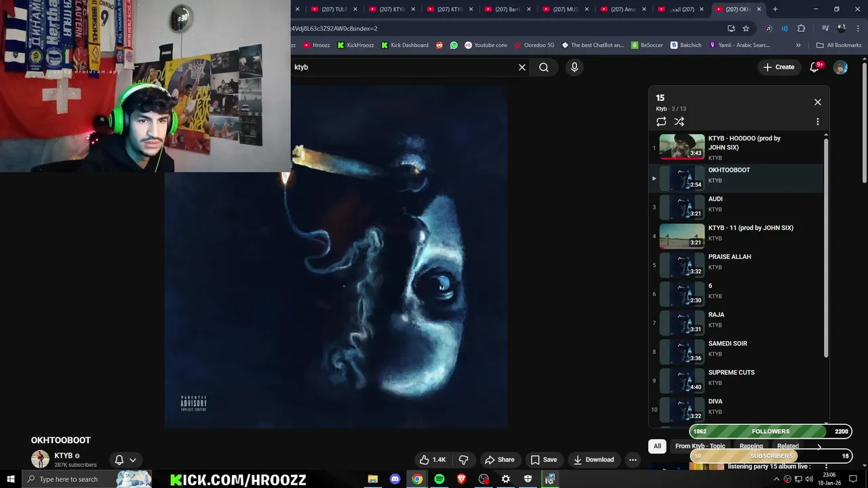The width and height of the screenshot is (868, 488).
Task: Show hidden bookmarks with the double chevron
Action: point(798,45)
